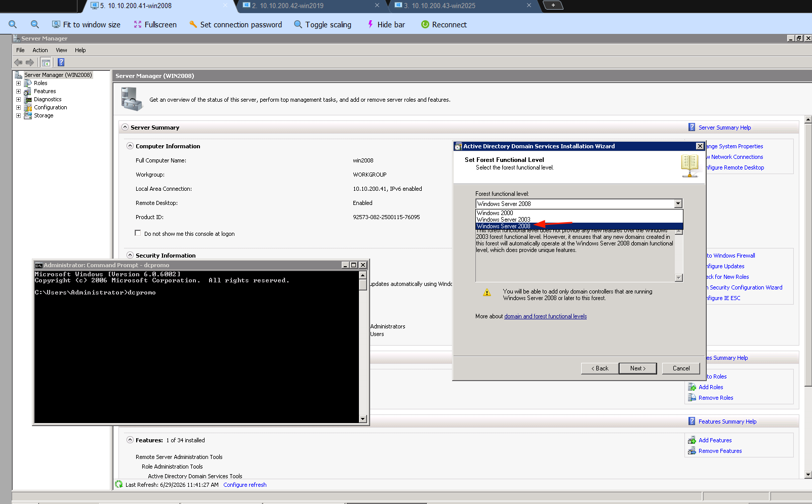Screen dimensions: 812x504
Task: Click the refresh icon beside Last Refresh
Action: [x=119, y=484]
